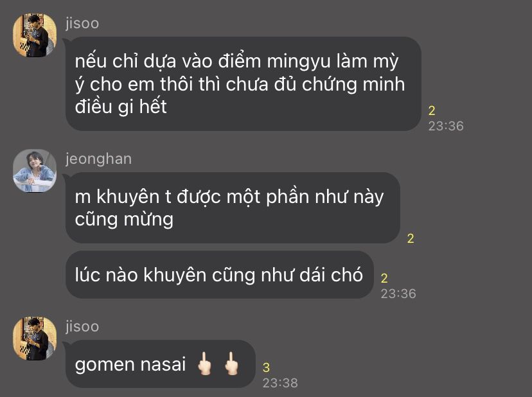Viewport: 532px width, 397px height.
Task: Click the jeonghan sender name
Action: point(98,159)
